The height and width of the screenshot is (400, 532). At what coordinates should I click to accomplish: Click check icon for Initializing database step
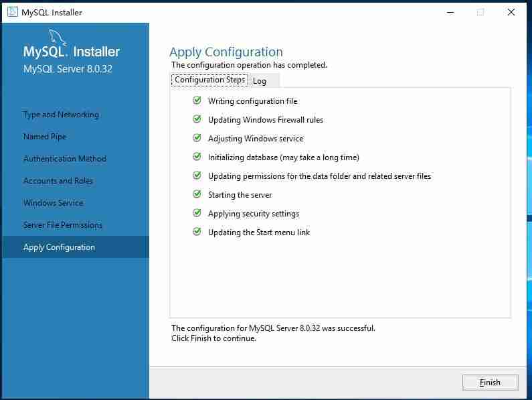pos(197,157)
